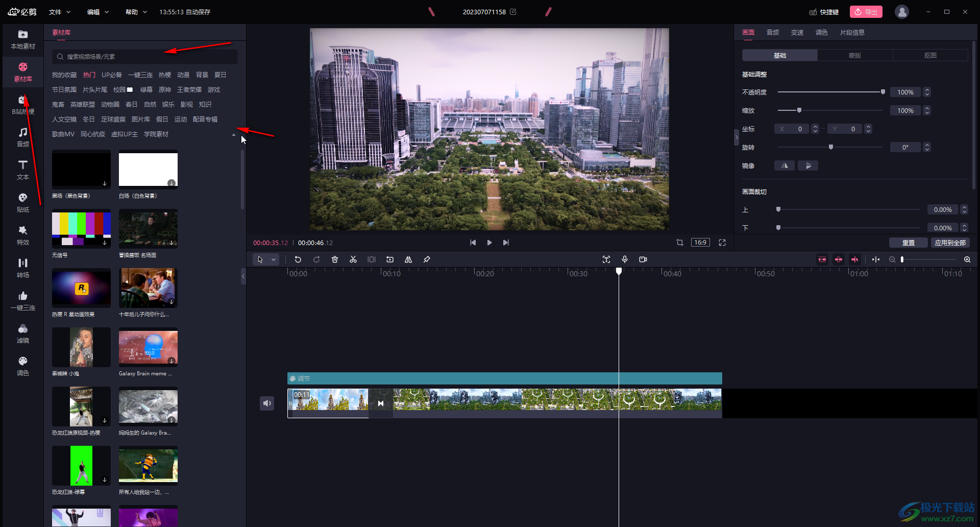Flip image vertically using mirror button
980x527 pixels.
pos(808,165)
